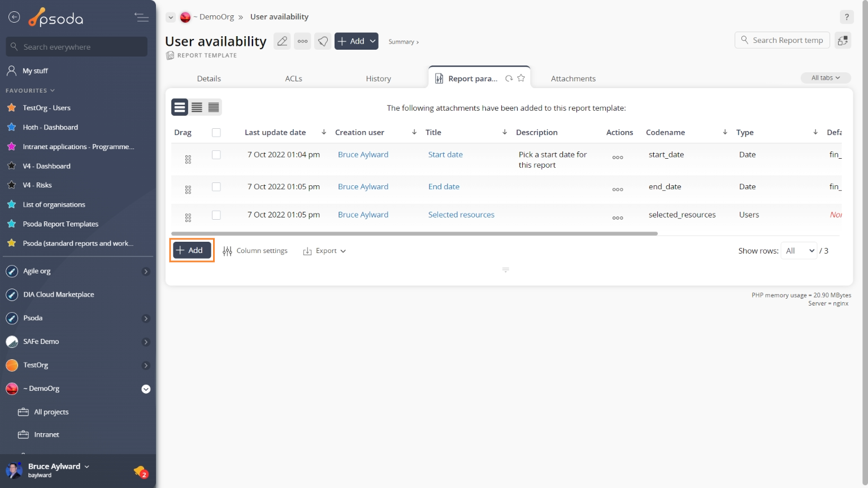Click the pencil edit icon beside title
Viewport: 868px width, 488px height.
[282, 41]
